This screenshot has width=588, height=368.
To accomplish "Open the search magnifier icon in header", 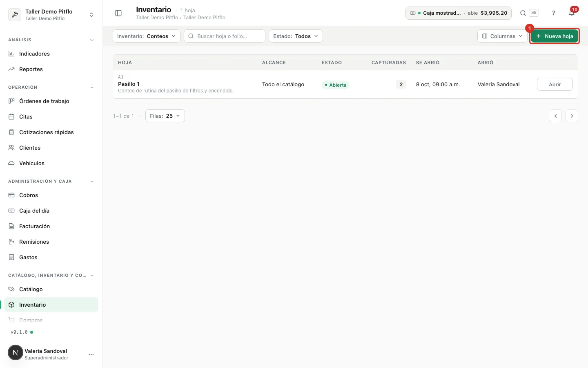I will click(523, 13).
